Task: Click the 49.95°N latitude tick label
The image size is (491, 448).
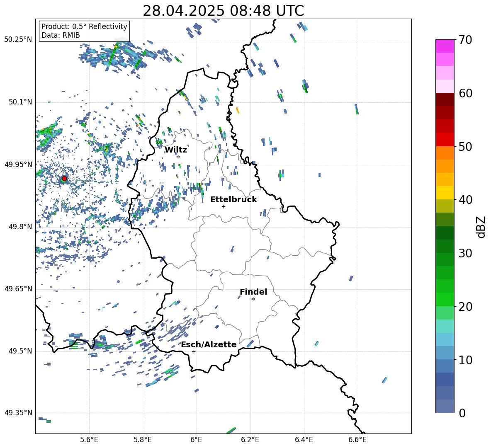Action: click(x=18, y=165)
